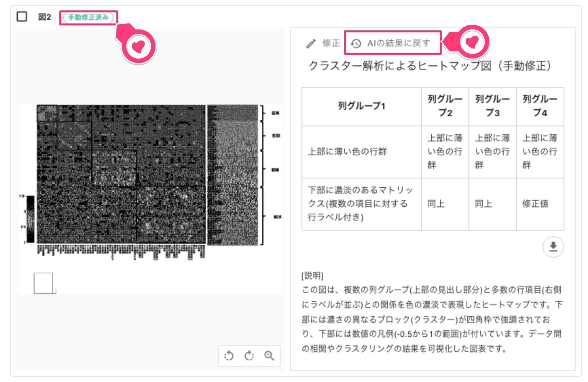This screenshot has height=382, width=588.
Task: Zoom into the image with magnifier
Action: click(x=269, y=356)
